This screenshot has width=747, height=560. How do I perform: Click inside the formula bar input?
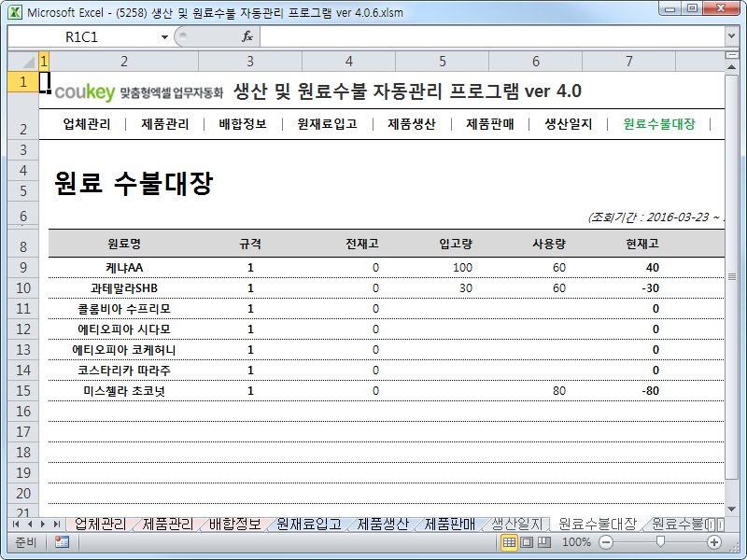click(493, 36)
